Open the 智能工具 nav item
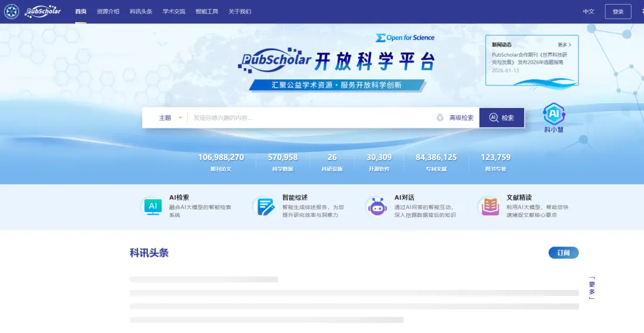Image resolution: width=644 pixels, height=333 pixels. [206, 11]
